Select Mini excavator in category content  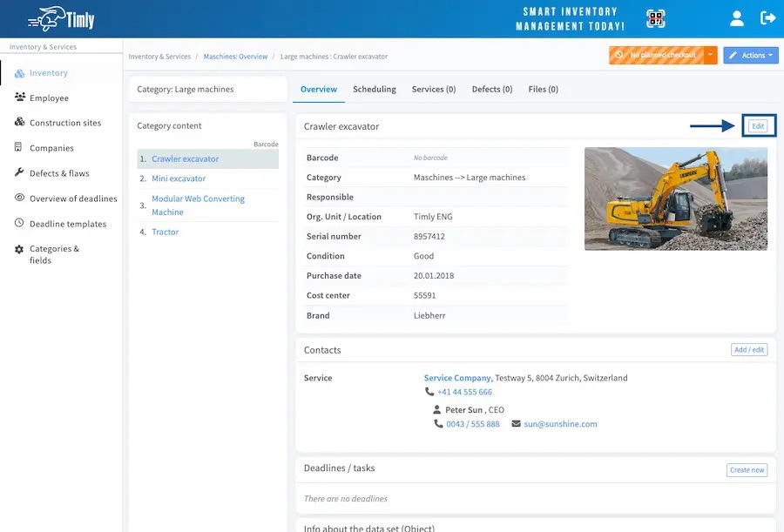[x=179, y=178]
